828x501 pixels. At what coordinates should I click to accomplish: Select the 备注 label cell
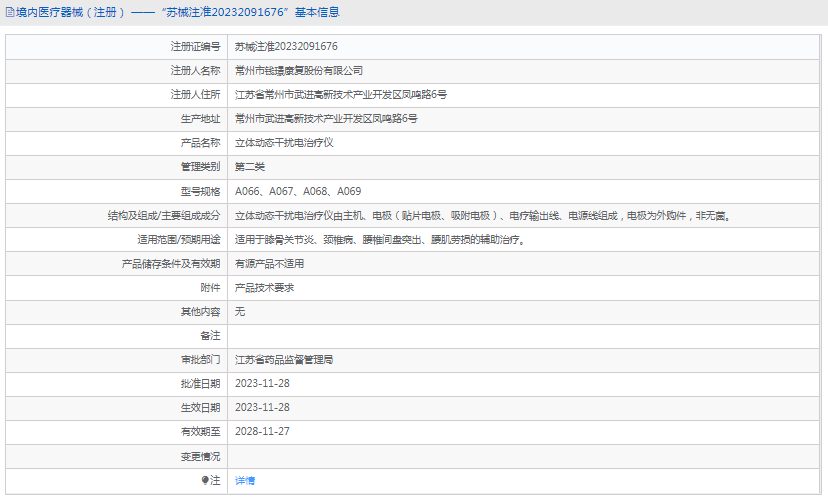coord(117,336)
